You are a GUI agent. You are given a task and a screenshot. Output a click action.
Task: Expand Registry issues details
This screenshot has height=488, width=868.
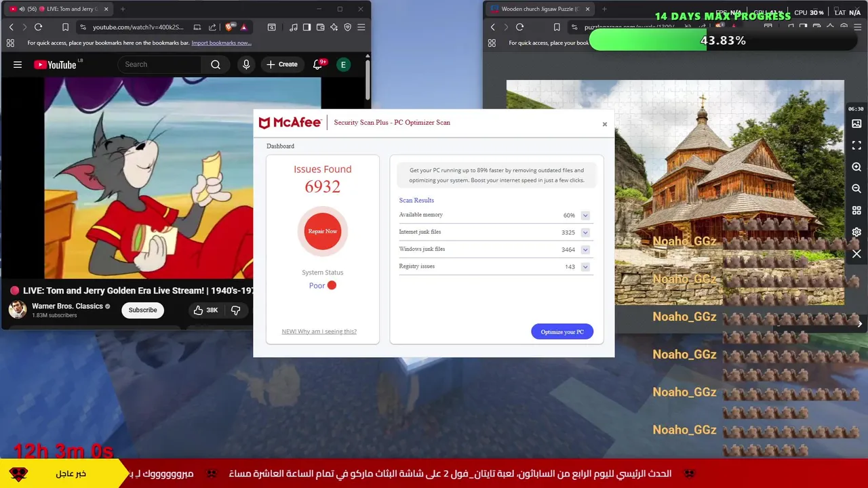(585, 267)
